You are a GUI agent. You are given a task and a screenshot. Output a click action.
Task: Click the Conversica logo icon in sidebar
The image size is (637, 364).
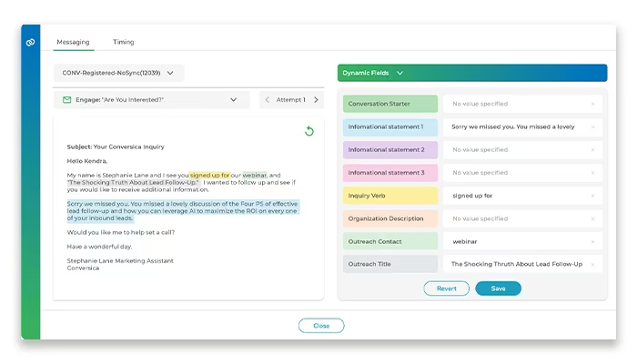[30, 42]
